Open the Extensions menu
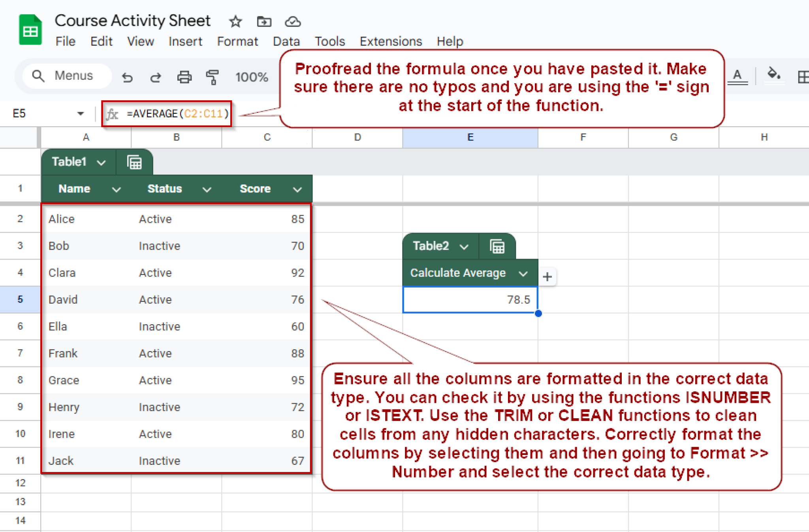The width and height of the screenshot is (809, 532). tap(390, 41)
